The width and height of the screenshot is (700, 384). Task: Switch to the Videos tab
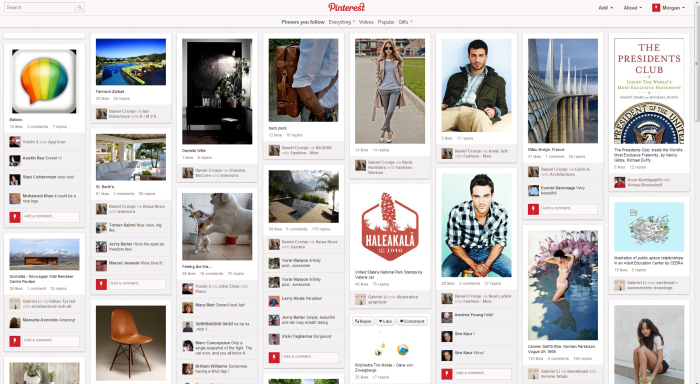pos(366,22)
